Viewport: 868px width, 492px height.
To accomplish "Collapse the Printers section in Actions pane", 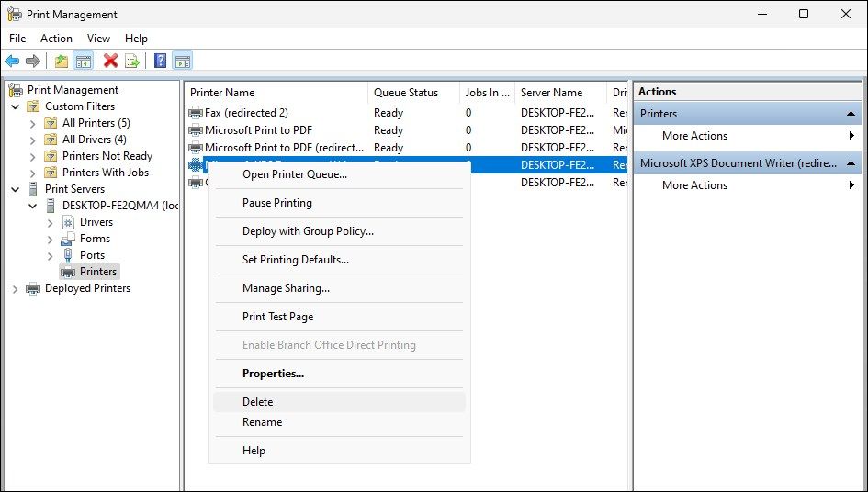I will coord(851,114).
